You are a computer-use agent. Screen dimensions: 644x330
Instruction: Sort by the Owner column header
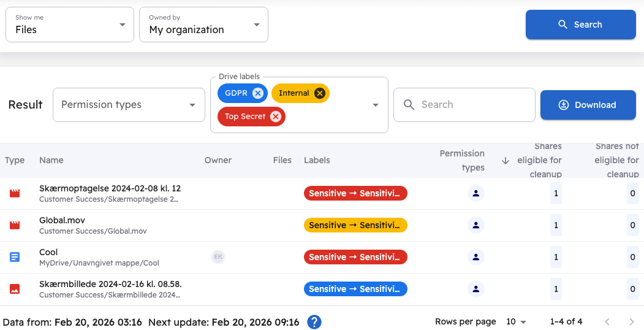tap(218, 160)
